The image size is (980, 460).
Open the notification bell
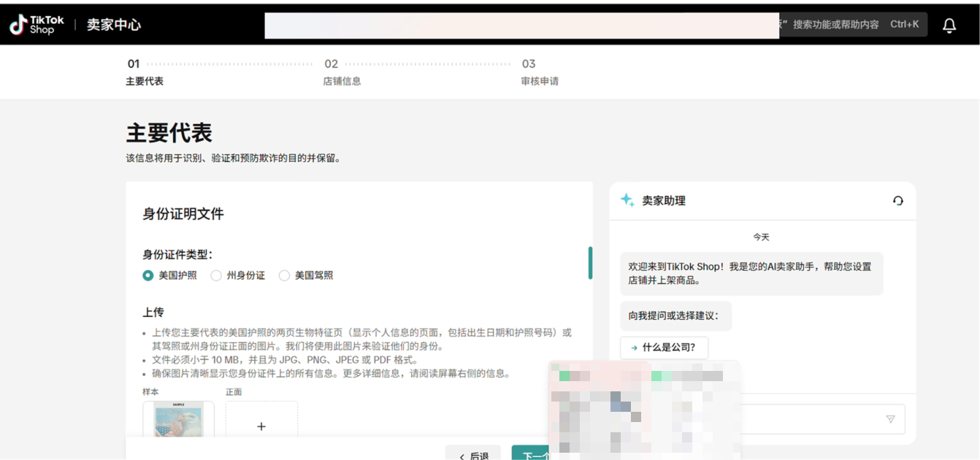pos(949,26)
